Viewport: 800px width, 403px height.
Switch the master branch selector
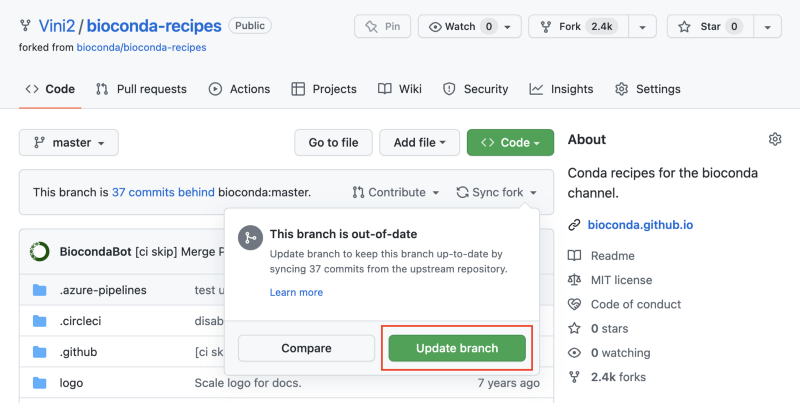coord(69,142)
